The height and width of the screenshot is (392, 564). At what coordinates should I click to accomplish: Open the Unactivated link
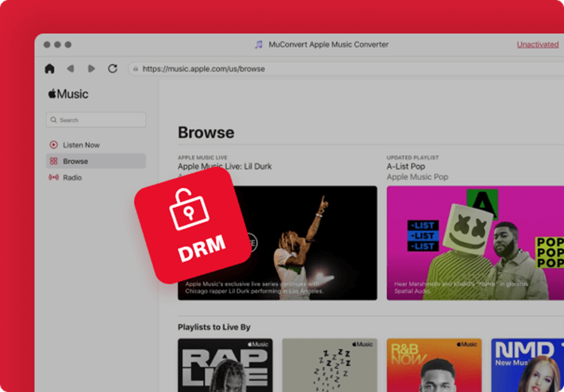pos(537,45)
